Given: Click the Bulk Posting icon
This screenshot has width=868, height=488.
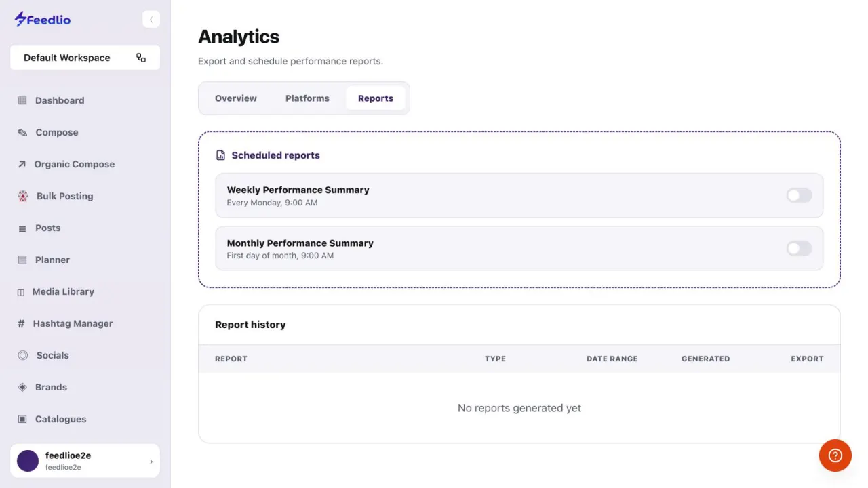Looking at the screenshot, I should [23, 196].
